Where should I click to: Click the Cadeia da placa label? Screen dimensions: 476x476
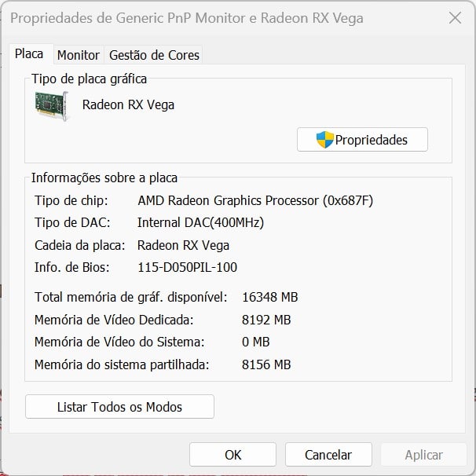[x=80, y=245]
